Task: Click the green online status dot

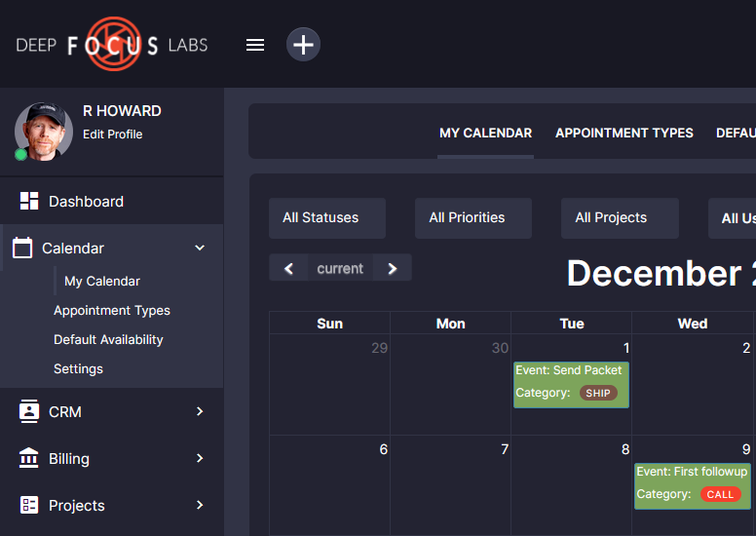Action: click(x=20, y=154)
